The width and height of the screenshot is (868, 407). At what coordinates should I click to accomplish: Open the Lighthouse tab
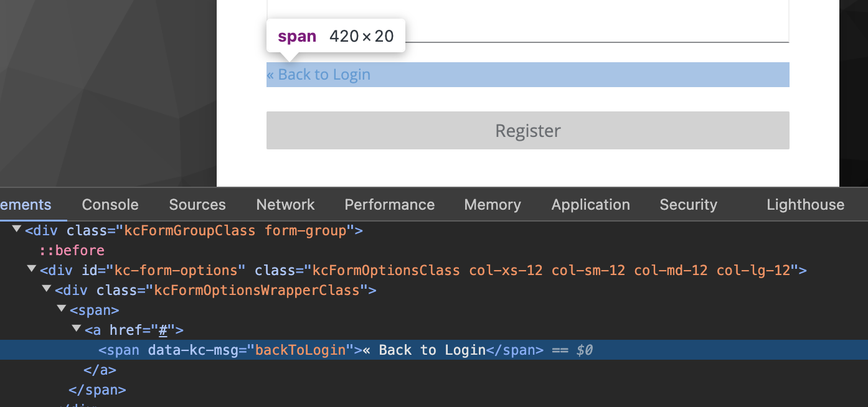(x=806, y=205)
